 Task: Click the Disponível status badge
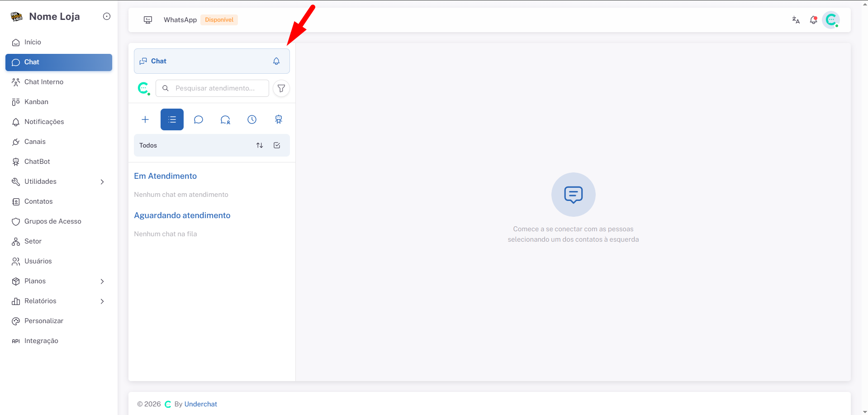click(219, 20)
